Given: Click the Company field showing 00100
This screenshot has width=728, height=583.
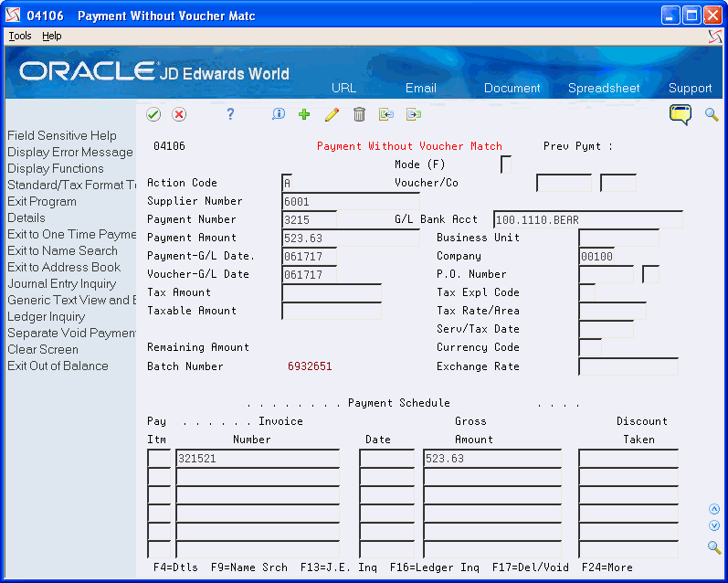Looking at the screenshot, I should click(x=596, y=256).
